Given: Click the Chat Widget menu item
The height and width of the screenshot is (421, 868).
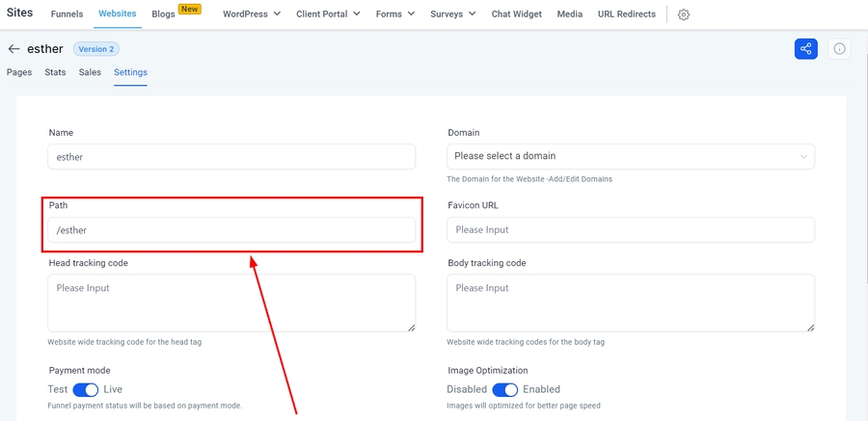Looking at the screenshot, I should pos(516,14).
